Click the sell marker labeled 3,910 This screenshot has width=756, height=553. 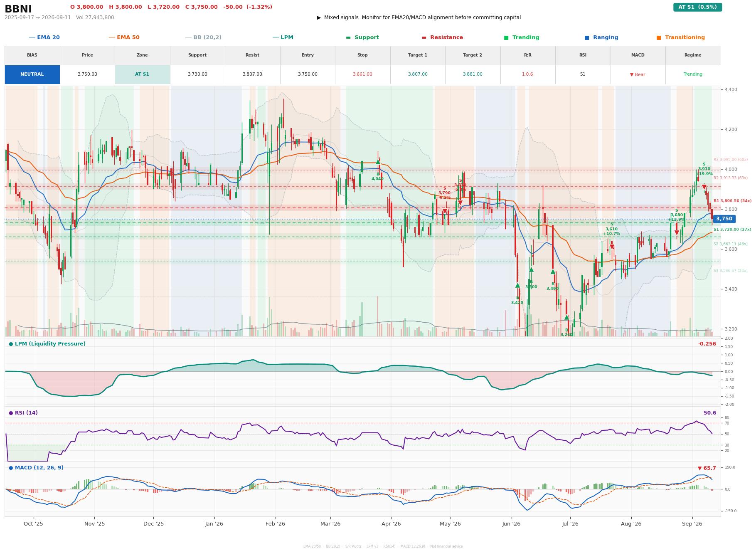tap(704, 187)
